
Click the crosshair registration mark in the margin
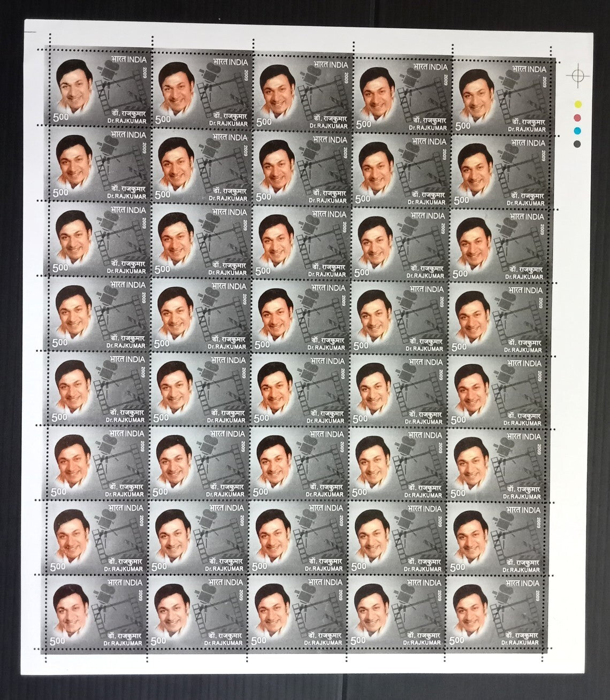[x=577, y=75]
